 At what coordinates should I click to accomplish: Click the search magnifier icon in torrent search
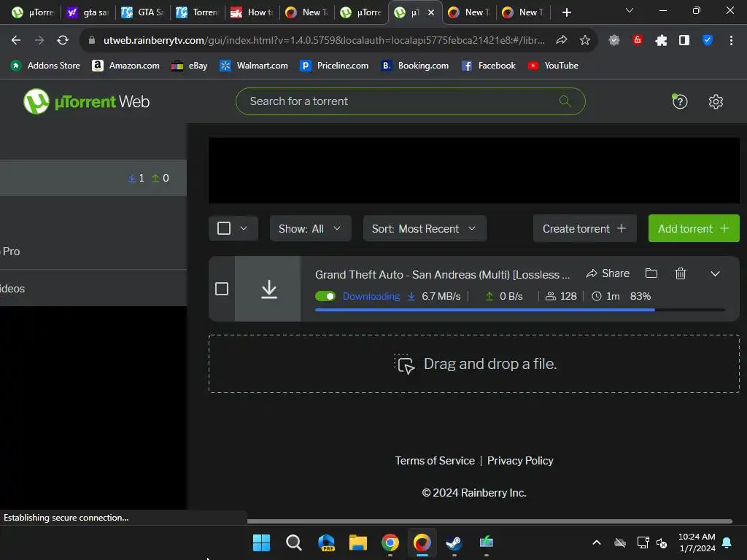pos(565,101)
